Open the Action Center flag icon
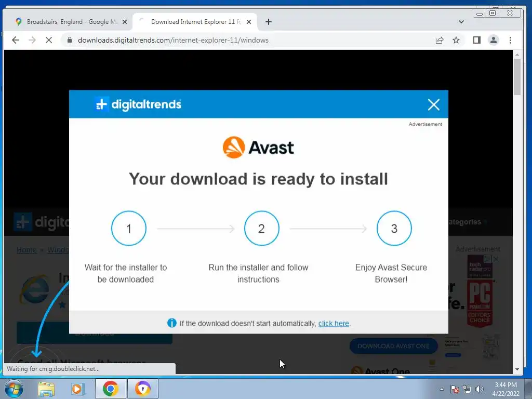 pos(455,389)
